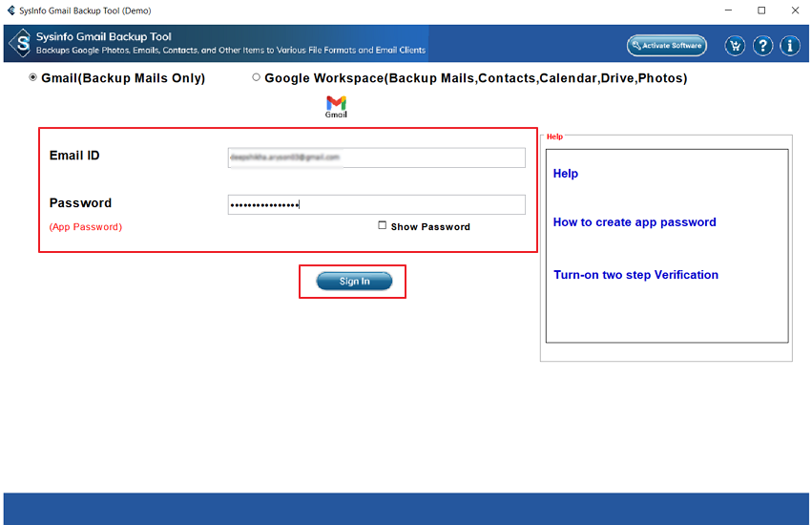Open the shopping cart buy icon
The height and width of the screenshot is (525, 812).
coord(735,46)
